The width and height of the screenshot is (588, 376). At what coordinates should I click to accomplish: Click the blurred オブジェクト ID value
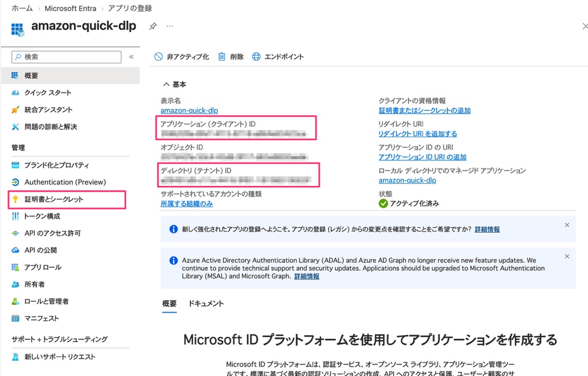coord(235,157)
